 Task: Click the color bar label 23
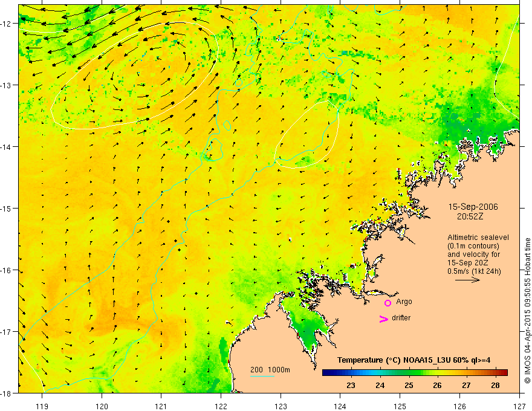coord(351,385)
